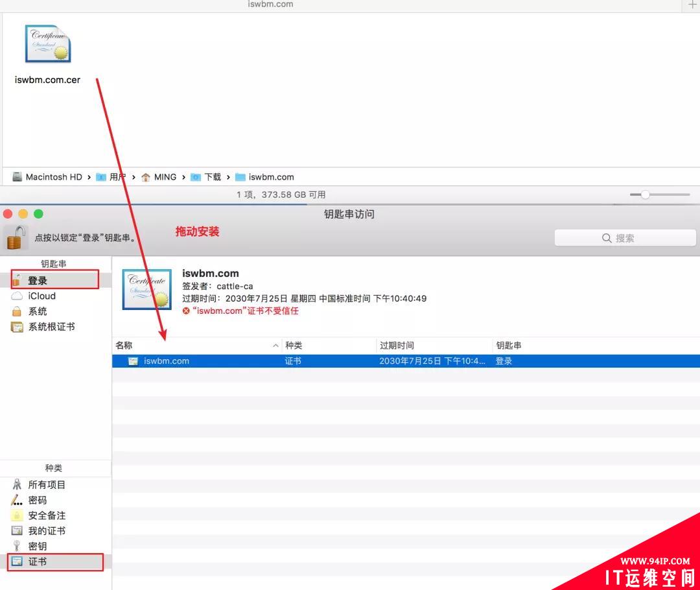Add a new Finder tab with the plus button
The width and height of the screenshot is (700, 590).
point(692,5)
